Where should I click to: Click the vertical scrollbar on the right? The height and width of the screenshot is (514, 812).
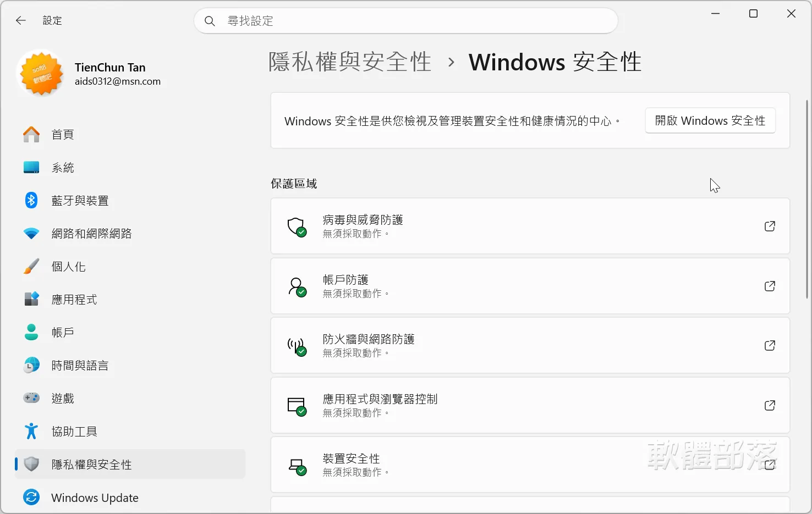click(807, 199)
